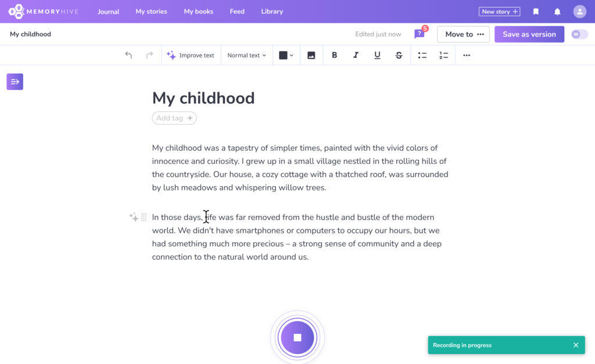Open the Library page
Image resolution: width=595 pixels, height=364 pixels.
272,12
